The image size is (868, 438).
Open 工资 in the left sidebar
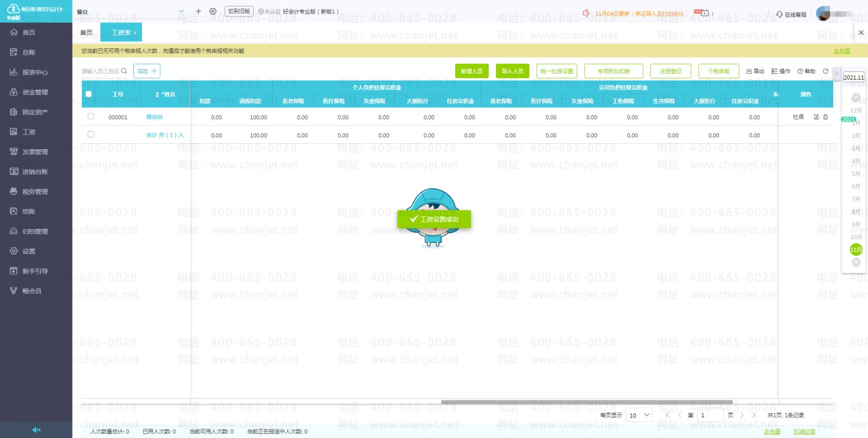[x=29, y=132]
